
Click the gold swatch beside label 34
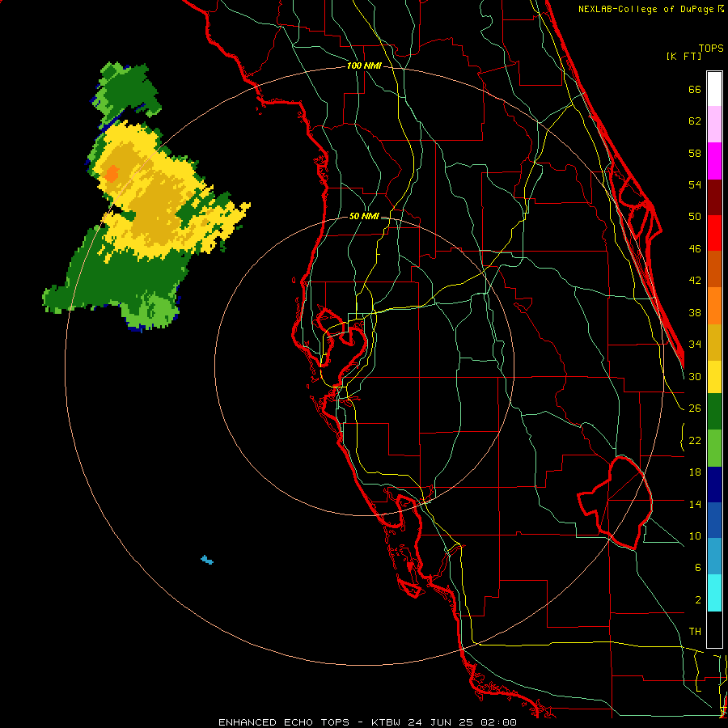pyautogui.click(x=714, y=343)
